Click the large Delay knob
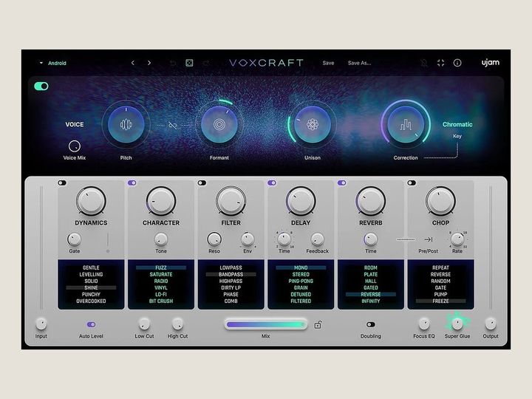 pos(301,201)
